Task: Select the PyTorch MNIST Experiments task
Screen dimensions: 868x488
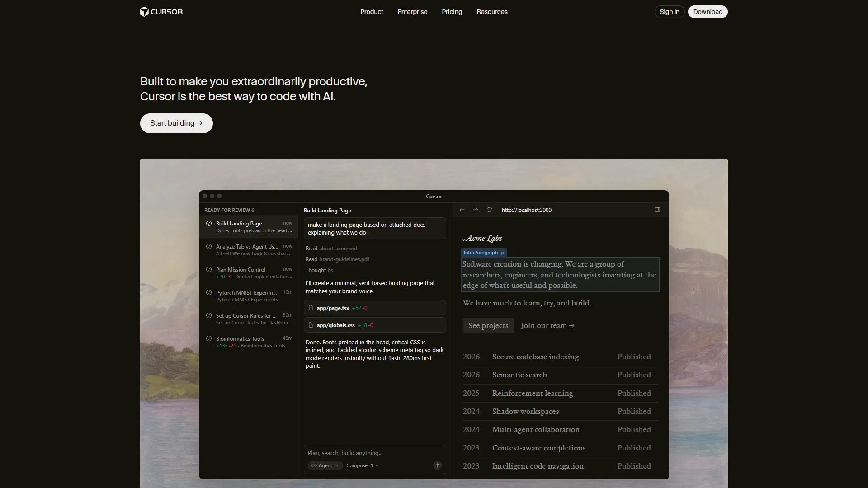Action: click(249, 296)
